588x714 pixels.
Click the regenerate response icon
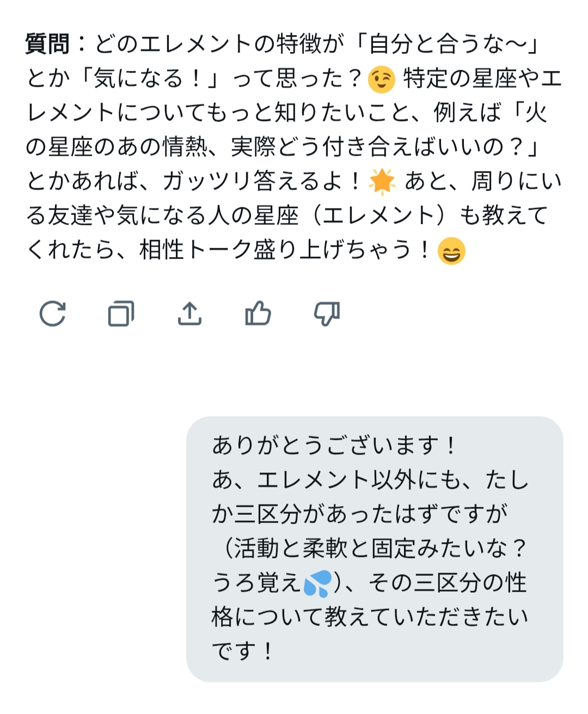pos(53,313)
